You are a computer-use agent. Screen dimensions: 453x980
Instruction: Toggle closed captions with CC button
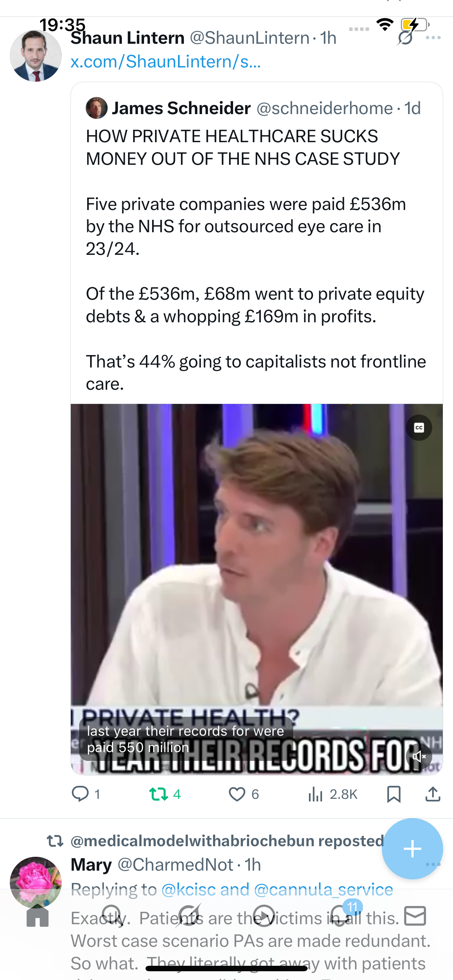[419, 428]
